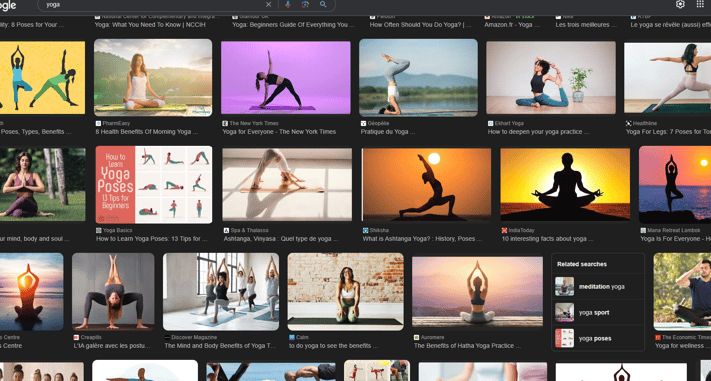Screen dimensions: 711x381
Task: Open Spa & Thalasso downward dog image
Action: (x=287, y=185)
